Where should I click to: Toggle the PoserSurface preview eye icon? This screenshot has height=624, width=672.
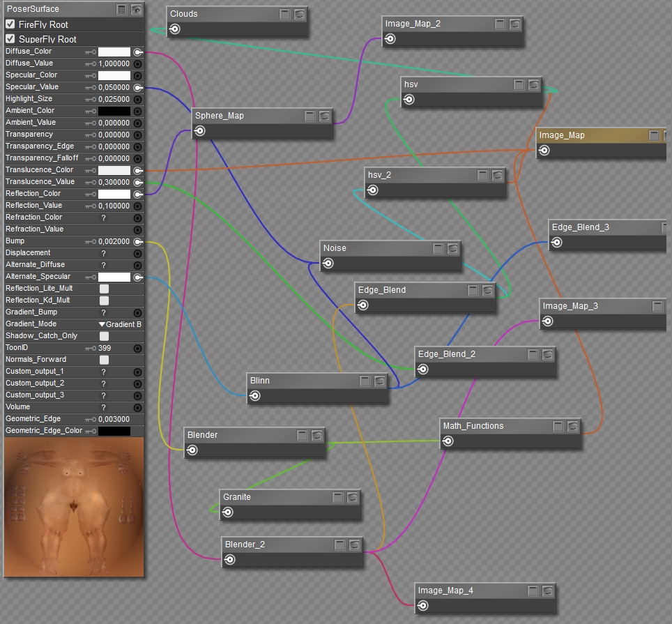click(137, 10)
